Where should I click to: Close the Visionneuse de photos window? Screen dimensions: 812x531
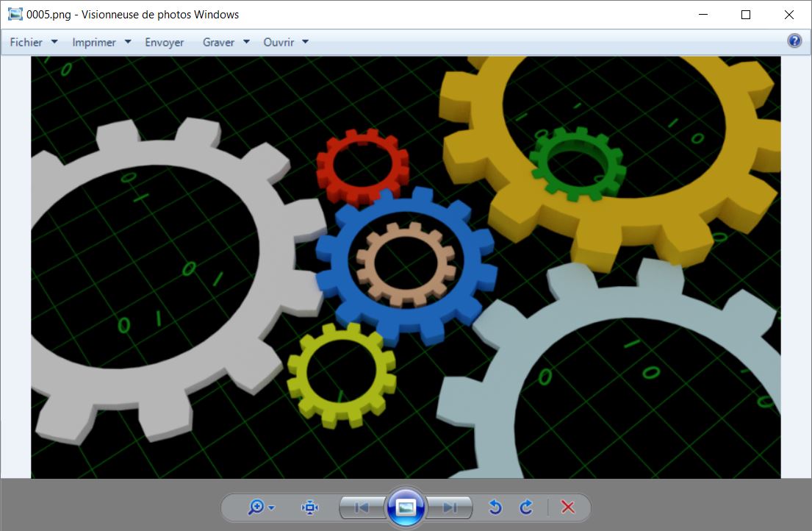(788, 15)
